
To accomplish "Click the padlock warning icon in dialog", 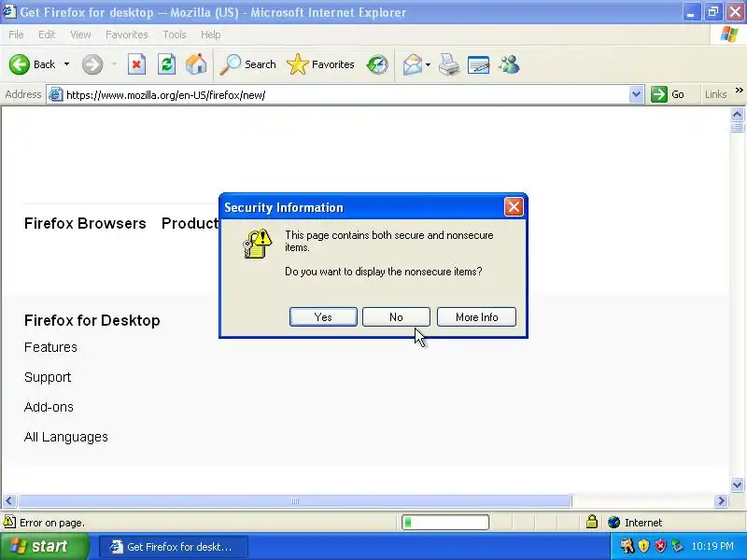I will point(258,244).
